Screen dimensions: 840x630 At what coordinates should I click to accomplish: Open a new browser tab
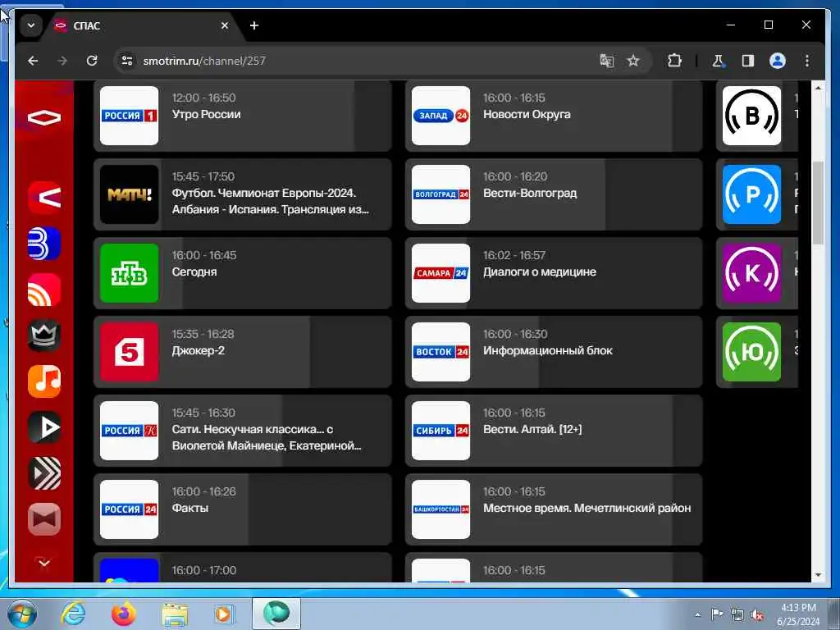(254, 25)
